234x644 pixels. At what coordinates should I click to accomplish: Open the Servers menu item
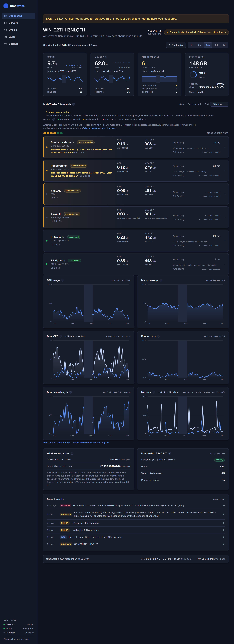19,23
